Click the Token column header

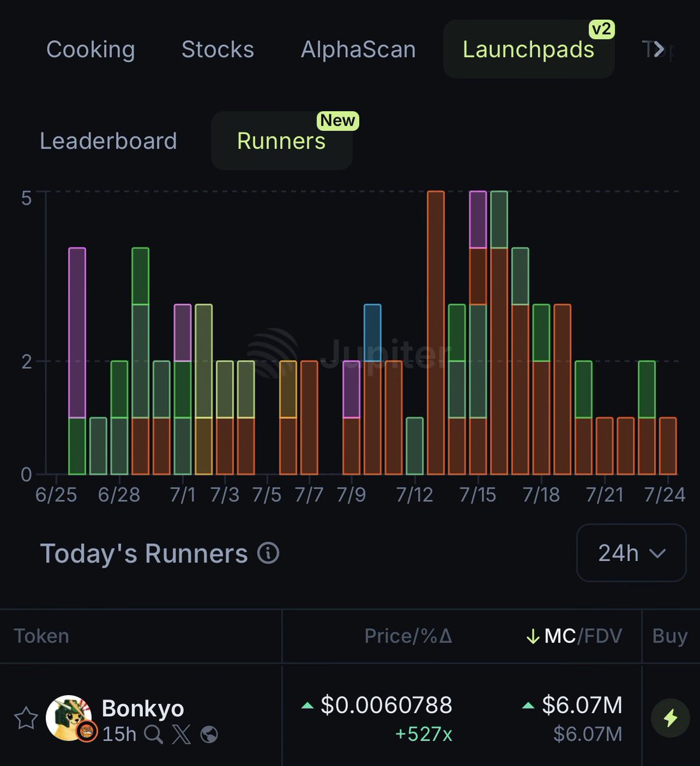pos(41,636)
